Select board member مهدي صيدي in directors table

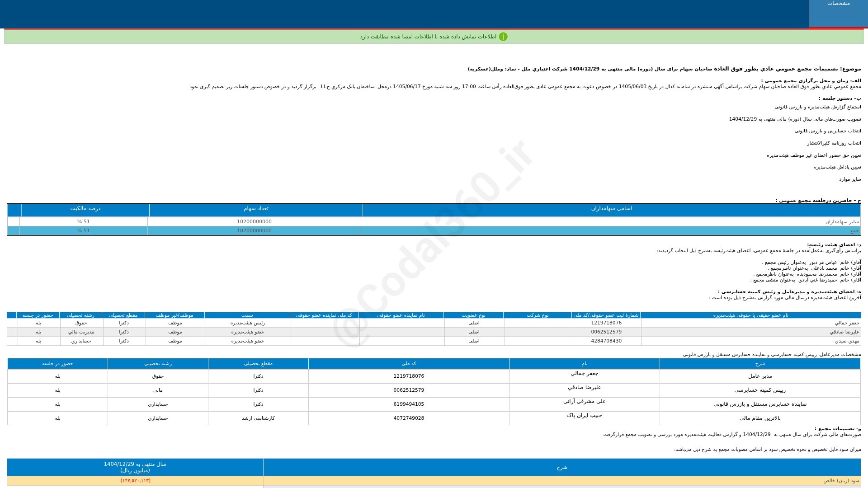[x=847, y=341]
